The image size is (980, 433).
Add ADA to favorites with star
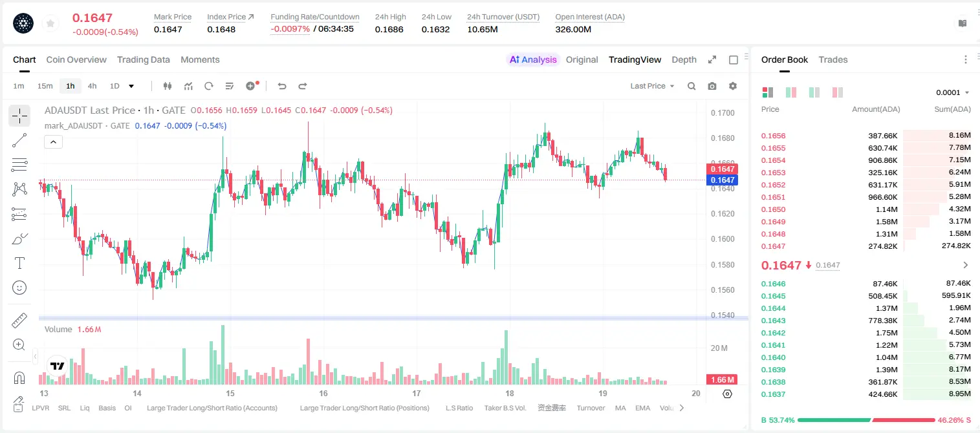click(50, 23)
